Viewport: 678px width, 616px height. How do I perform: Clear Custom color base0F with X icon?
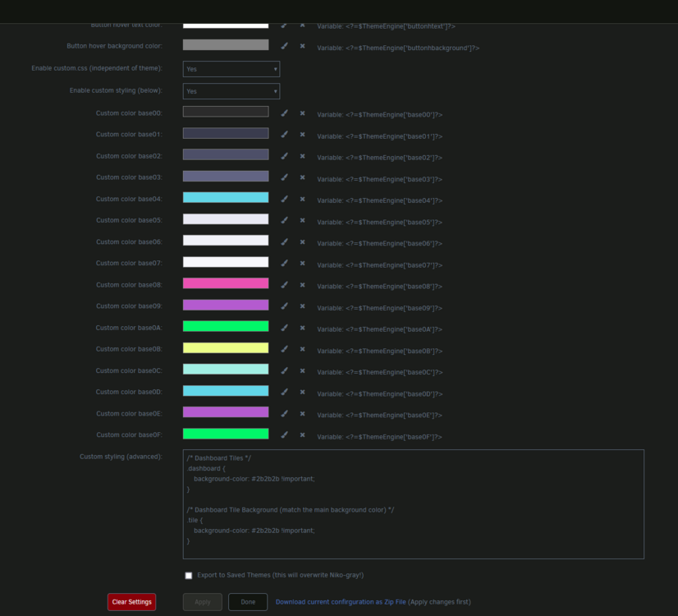tap(302, 434)
